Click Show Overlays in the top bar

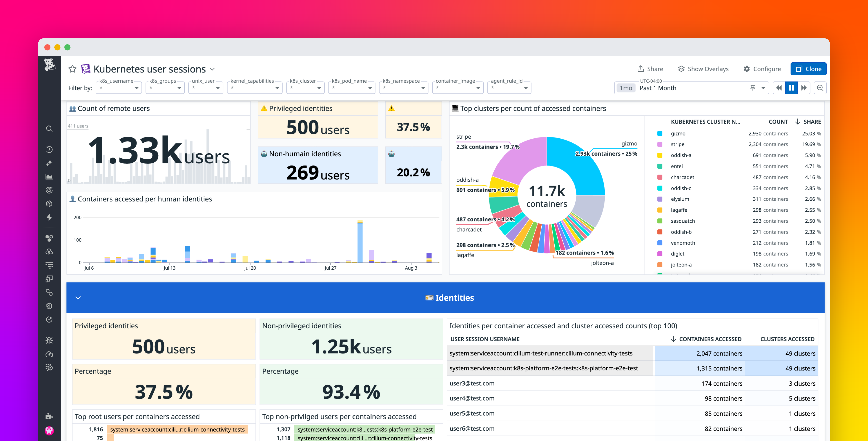point(703,69)
